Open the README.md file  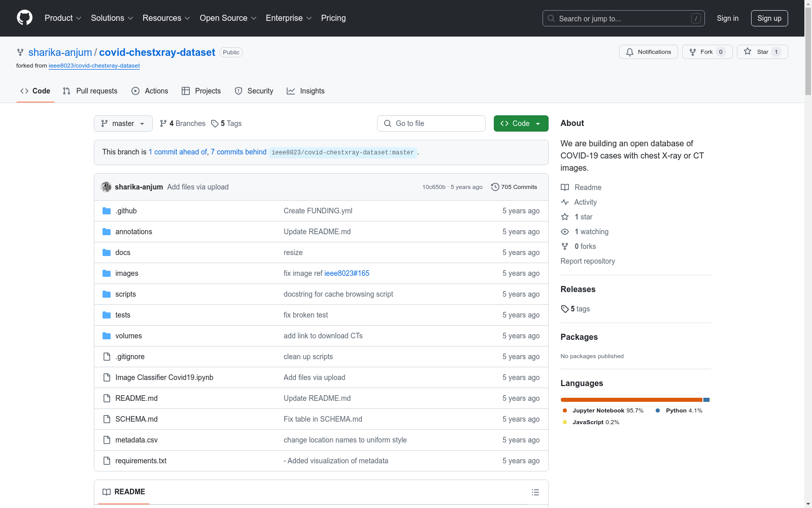(137, 398)
